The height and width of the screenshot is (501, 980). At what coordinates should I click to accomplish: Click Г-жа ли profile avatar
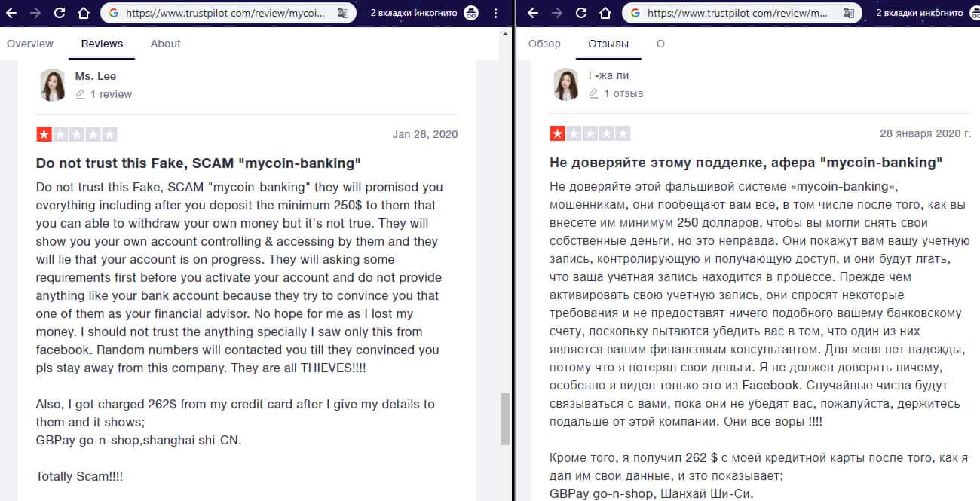(566, 84)
